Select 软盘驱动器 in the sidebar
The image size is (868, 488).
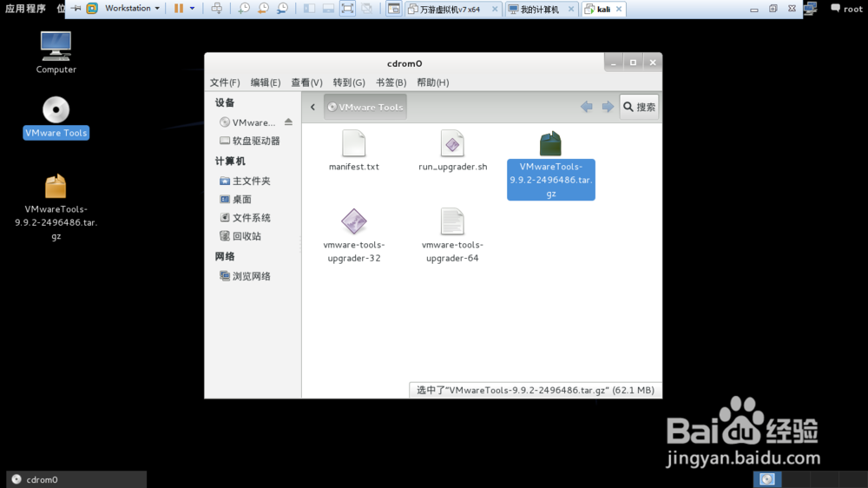[x=250, y=141]
